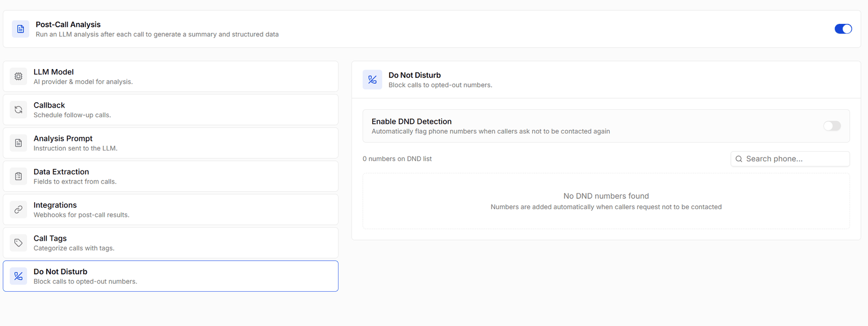Open the LLM Model section
Screen dimensions: 868x326
coord(170,77)
